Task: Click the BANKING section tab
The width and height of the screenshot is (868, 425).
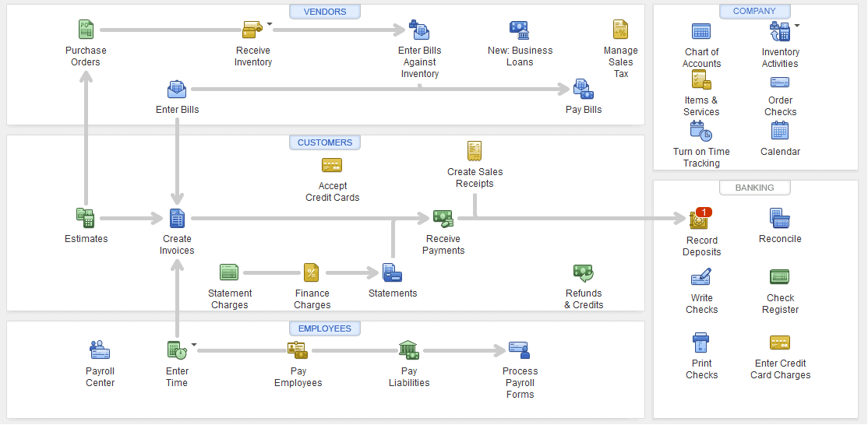Action: pyautogui.click(x=754, y=188)
